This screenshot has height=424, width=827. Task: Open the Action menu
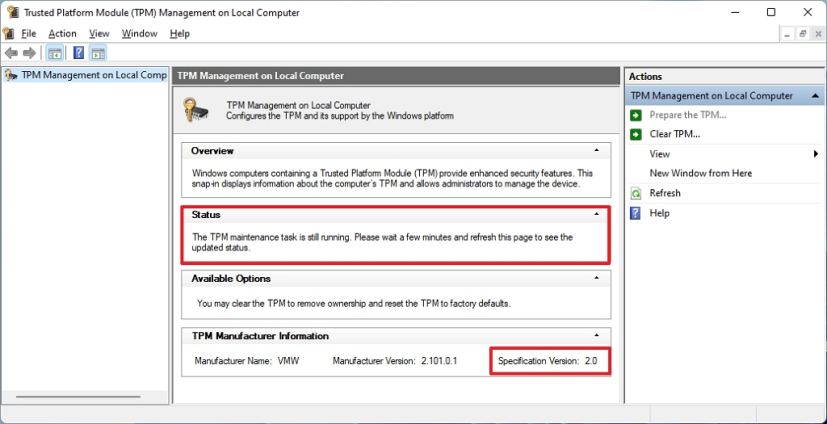pos(62,33)
